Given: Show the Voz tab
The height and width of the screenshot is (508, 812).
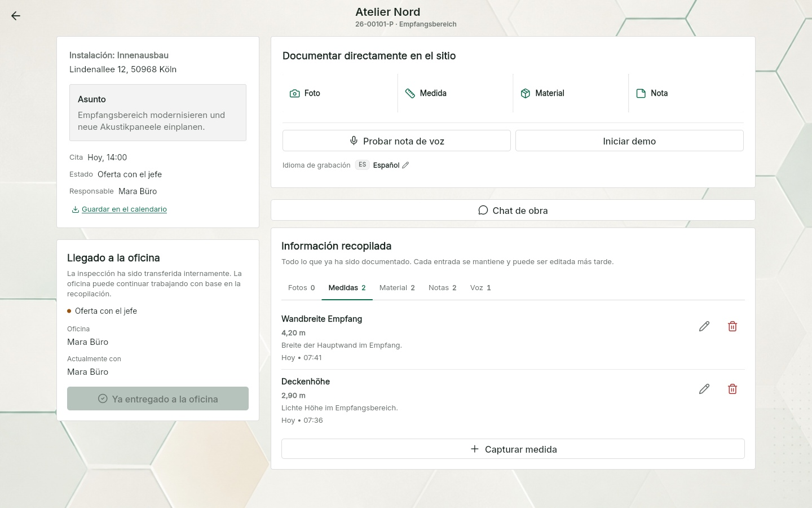Looking at the screenshot, I should coord(480,288).
